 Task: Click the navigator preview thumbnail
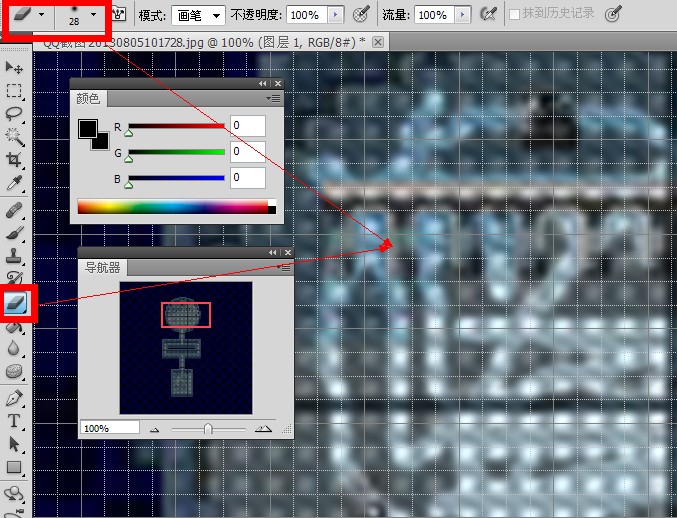(x=186, y=348)
